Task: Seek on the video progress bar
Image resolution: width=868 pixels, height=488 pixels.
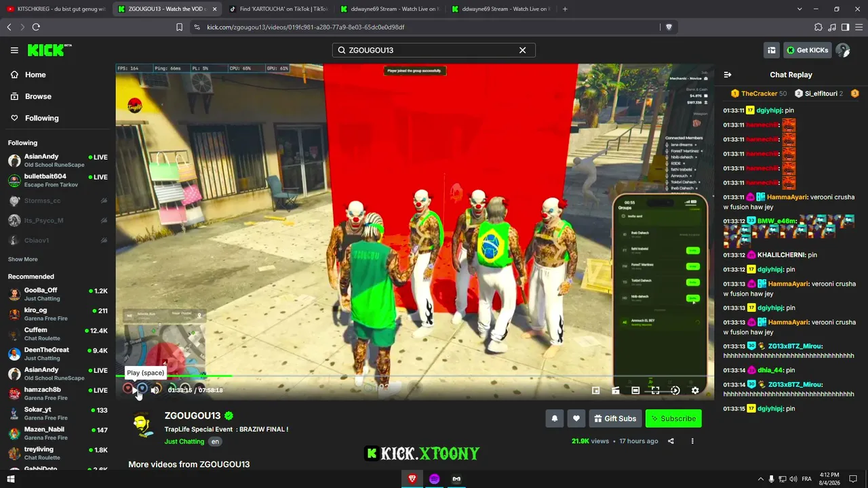Action: [x=414, y=375]
